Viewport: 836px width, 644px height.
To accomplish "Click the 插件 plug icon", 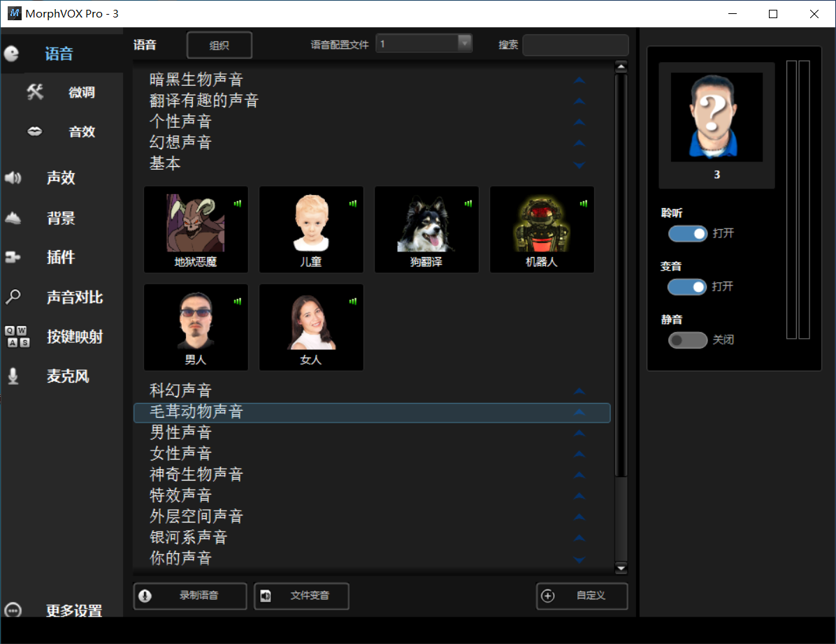I will click(x=13, y=257).
